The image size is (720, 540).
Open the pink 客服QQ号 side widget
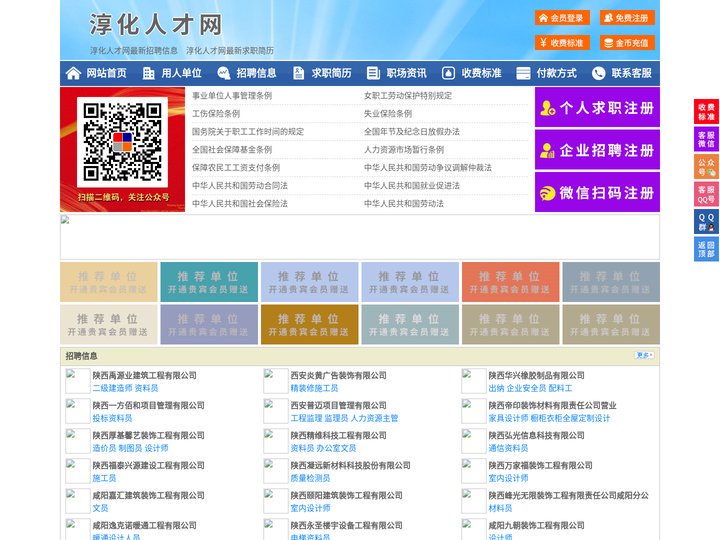click(706, 194)
